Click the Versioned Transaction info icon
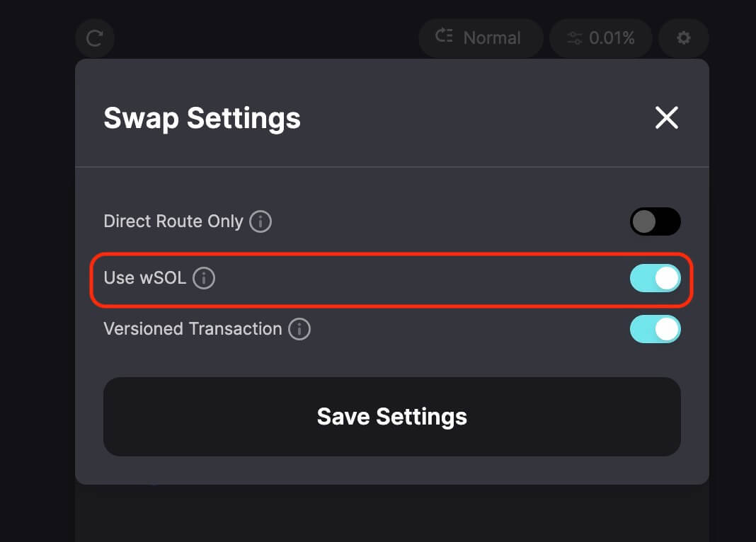 tap(299, 329)
